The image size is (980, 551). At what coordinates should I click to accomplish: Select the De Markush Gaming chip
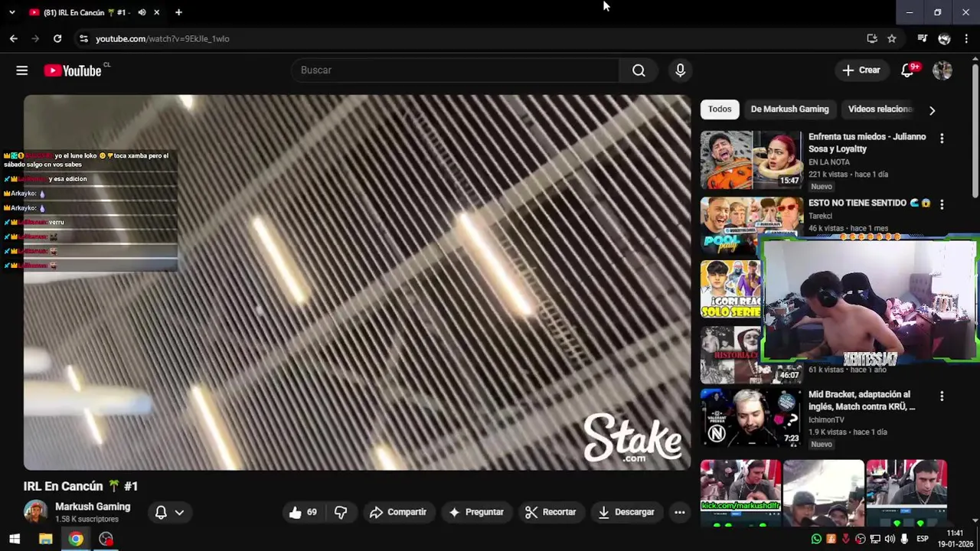pyautogui.click(x=789, y=109)
